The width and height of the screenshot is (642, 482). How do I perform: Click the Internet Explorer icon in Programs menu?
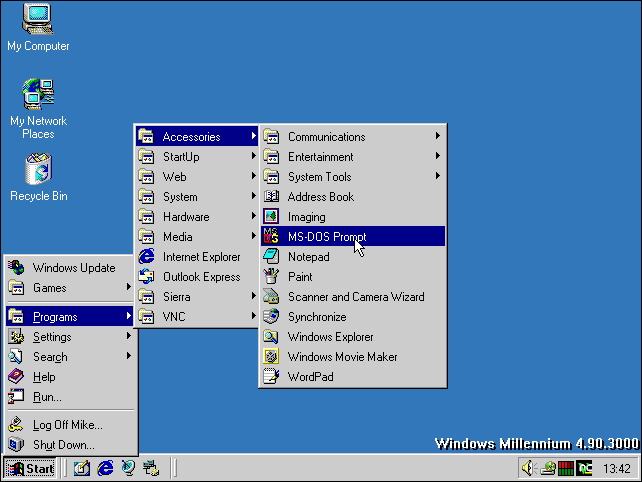146,256
